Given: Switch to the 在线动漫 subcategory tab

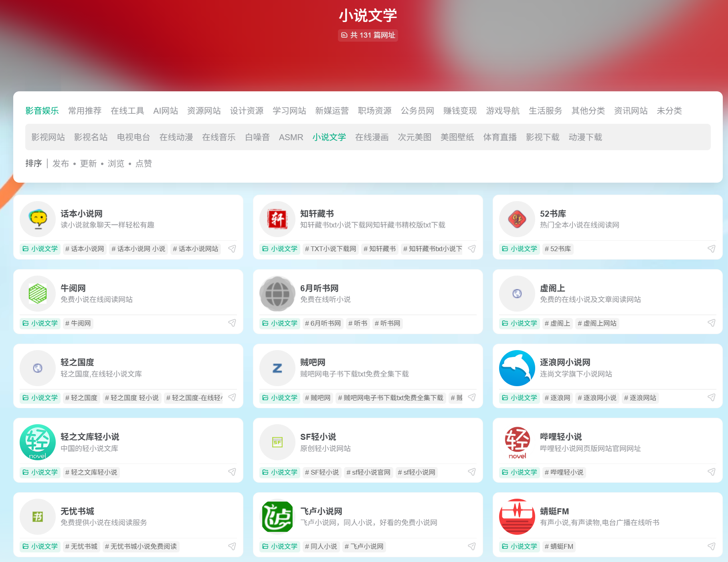Looking at the screenshot, I should 176,137.
